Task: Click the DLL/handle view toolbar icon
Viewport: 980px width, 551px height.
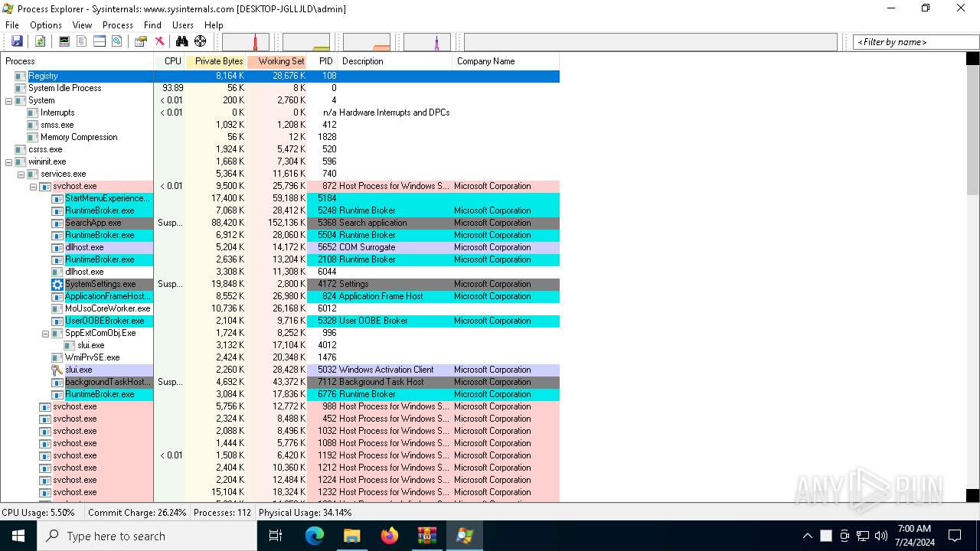Action: pyautogui.click(x=117, y=41)
